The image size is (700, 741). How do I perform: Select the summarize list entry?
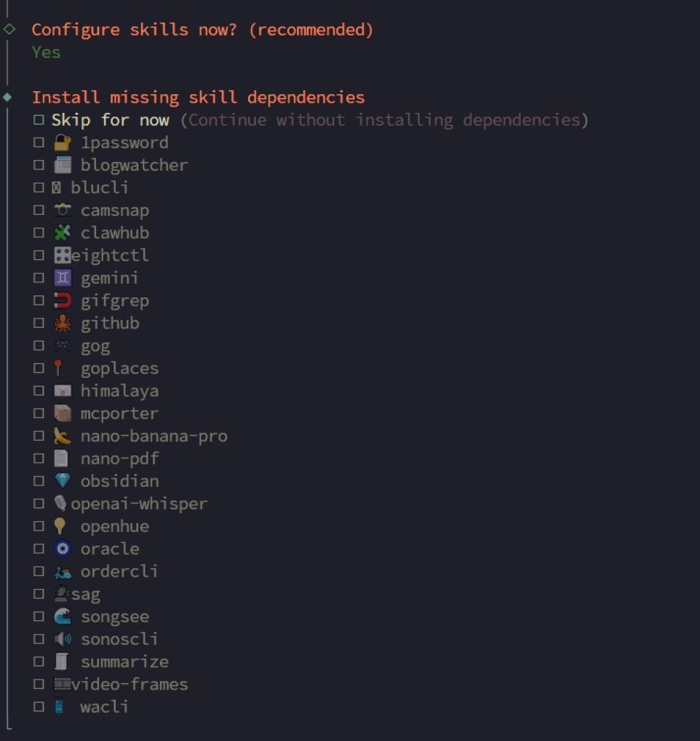coord(124,662)
